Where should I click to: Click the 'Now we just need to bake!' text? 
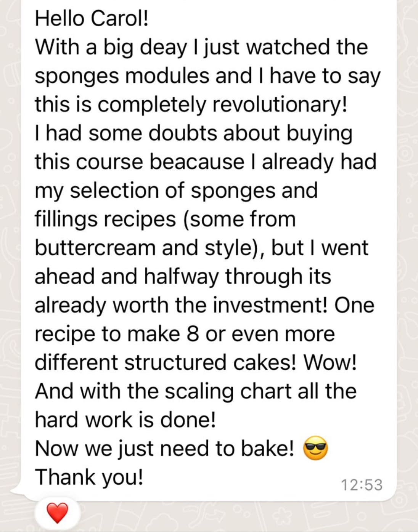coord(164,448)
